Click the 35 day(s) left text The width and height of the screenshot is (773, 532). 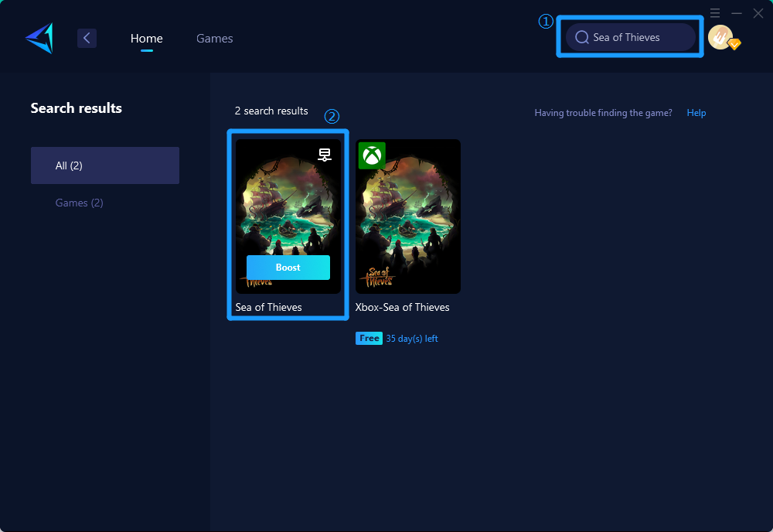coord(412,339)
